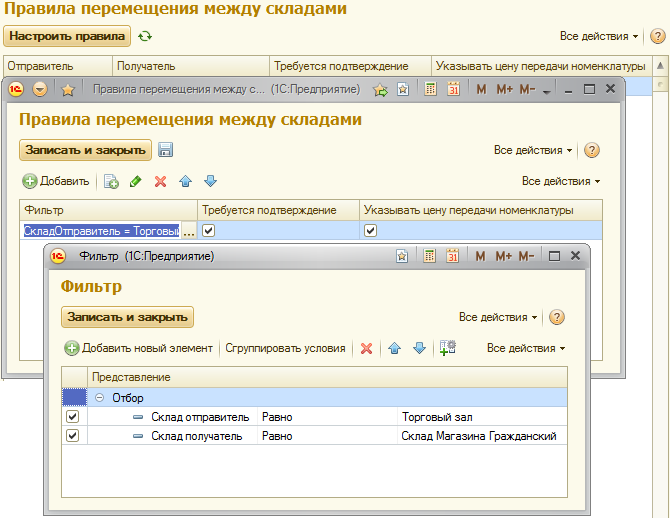Click the Фильтр column header
Screen dimensions: 670x518
point(109,210)
